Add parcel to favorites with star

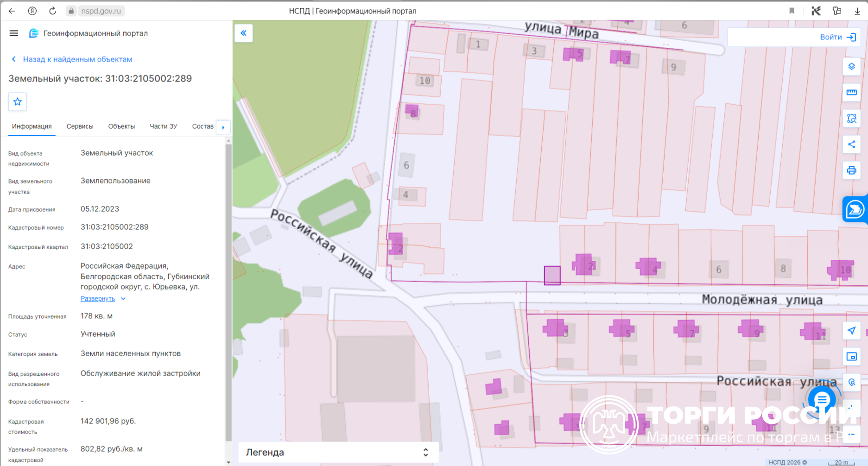18,102
